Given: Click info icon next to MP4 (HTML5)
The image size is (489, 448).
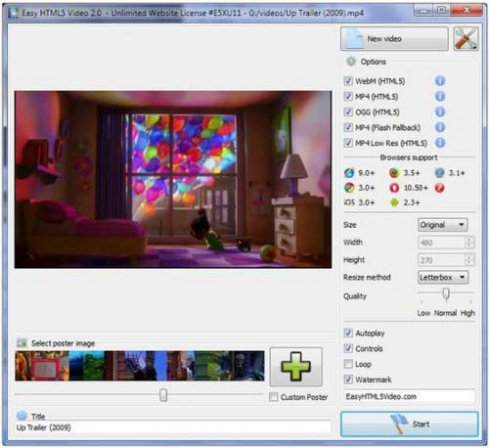Looking at the screenshot, I should point(440,96).
